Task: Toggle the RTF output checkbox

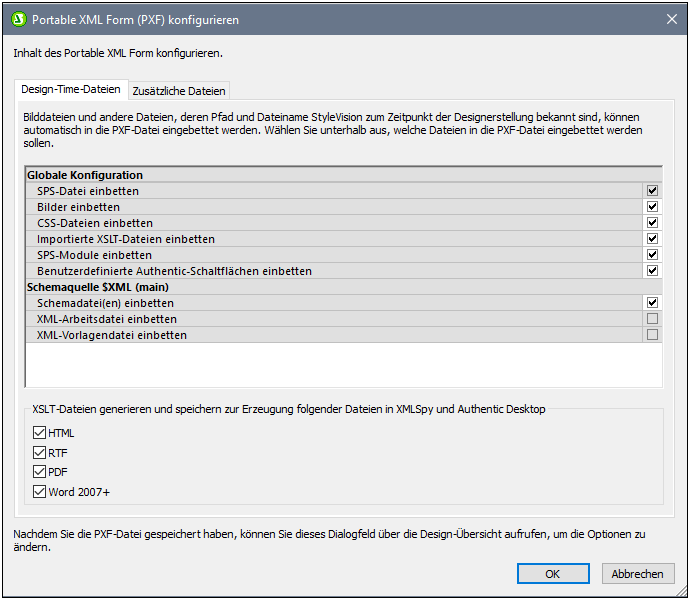Action: [x=40, y=453]
